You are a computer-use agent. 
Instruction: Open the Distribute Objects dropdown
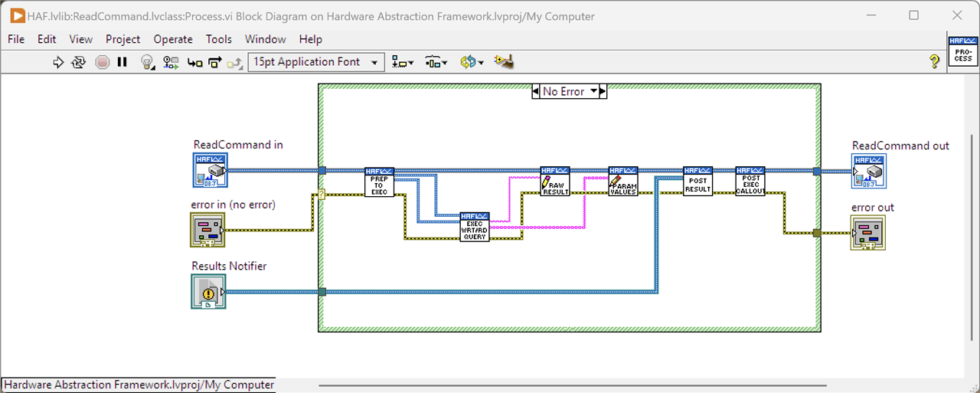point(436,63)
